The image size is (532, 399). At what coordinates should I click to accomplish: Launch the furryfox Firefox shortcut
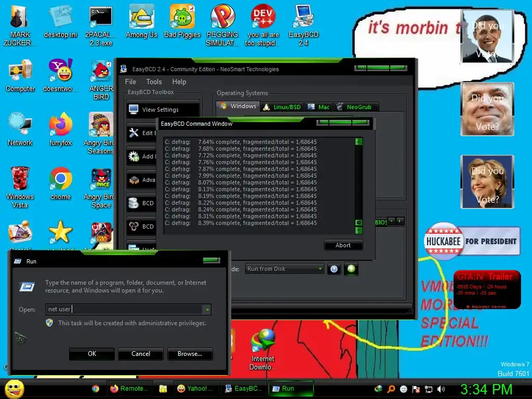pyautogui.click(x=60, y=129)
